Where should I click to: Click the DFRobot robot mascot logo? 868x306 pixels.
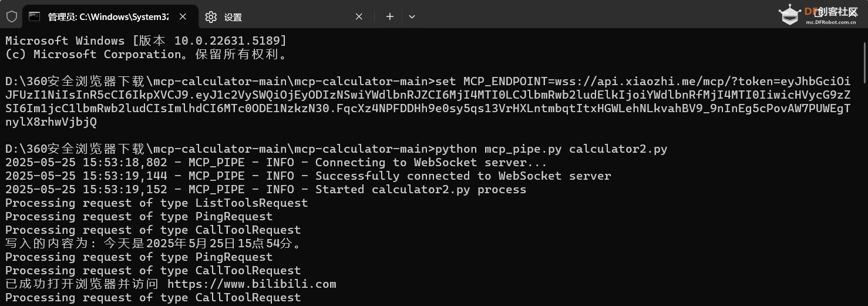790,14
